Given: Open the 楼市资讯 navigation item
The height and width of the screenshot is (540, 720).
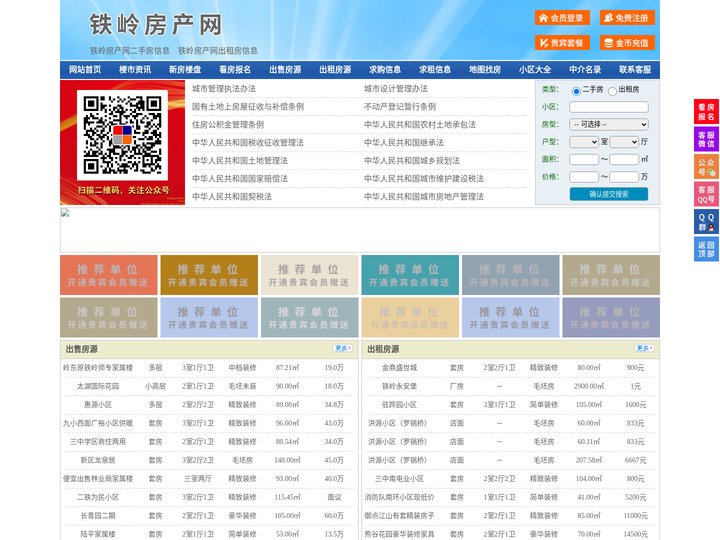Looking at the screenshot, I should pos(135,70).
